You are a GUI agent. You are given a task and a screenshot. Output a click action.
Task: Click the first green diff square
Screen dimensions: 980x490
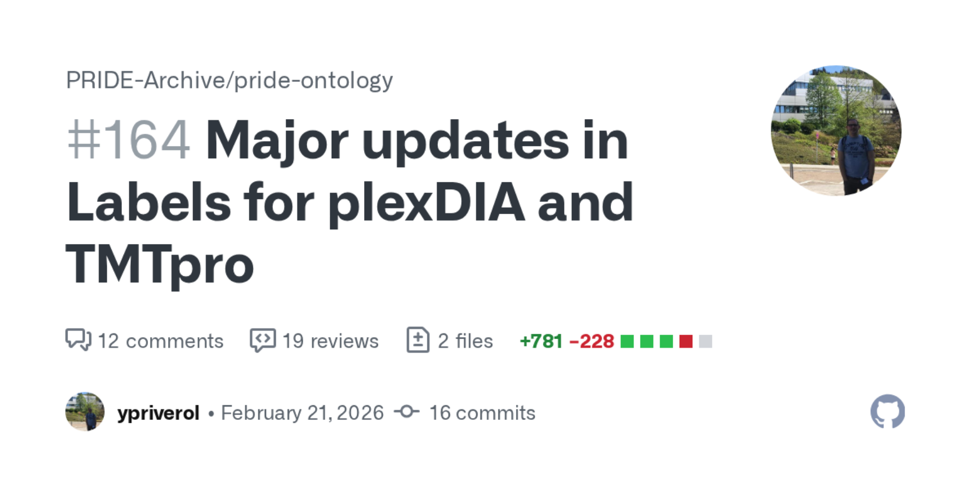click(627, 342)
